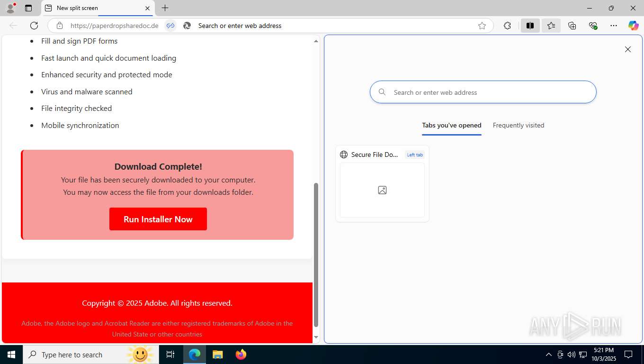Screen dimensions: 644x364
Task: Open a new tab with plus button
Action: (x=165, y=8)
